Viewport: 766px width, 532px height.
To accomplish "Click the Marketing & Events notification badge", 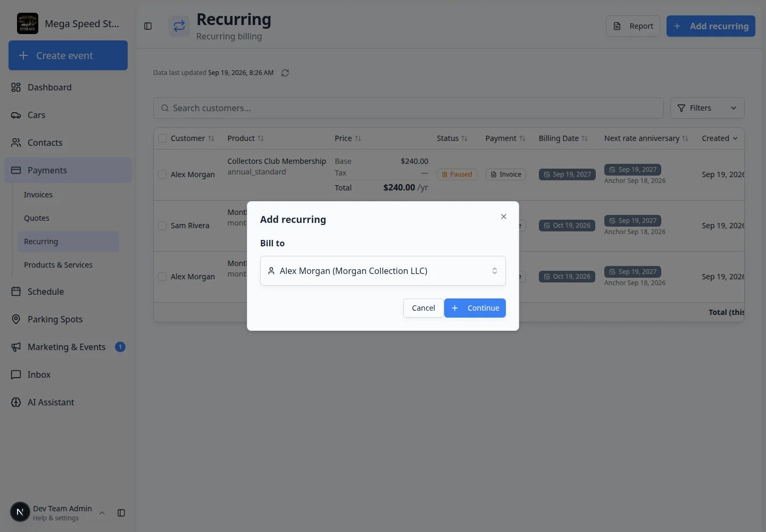I will [x=120, y=347].
